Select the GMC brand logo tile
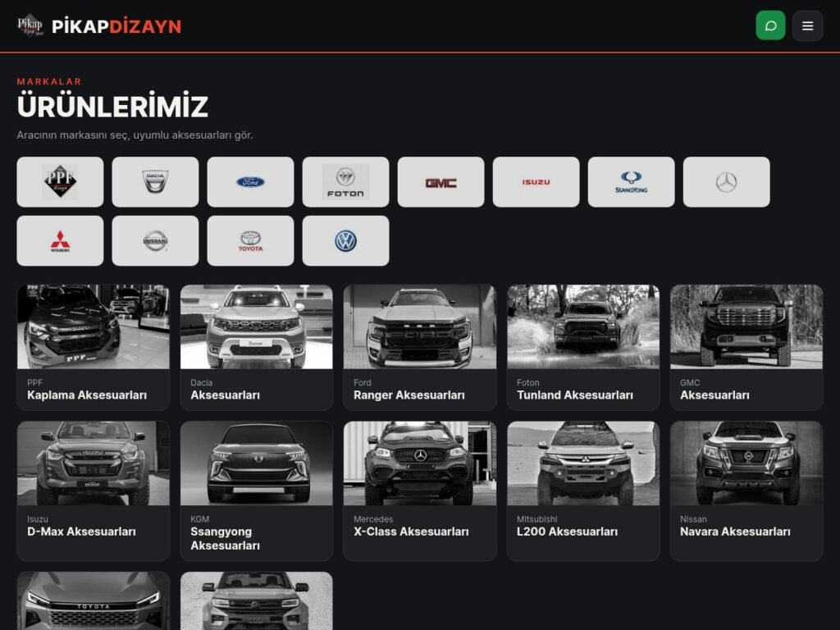 point(441,181)
